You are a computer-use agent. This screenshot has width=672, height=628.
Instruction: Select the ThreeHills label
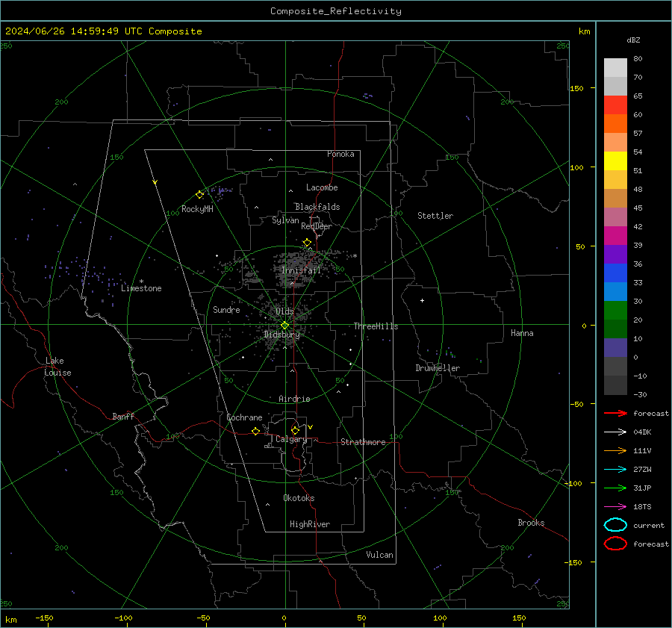(x=376, y=326)
